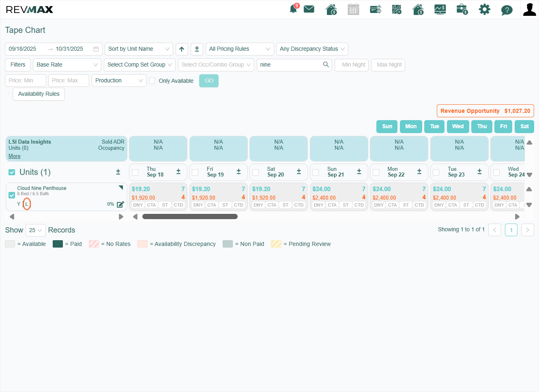
Task: Click the plus-minus button beside sort arrow
Action: tap(197, 49)
